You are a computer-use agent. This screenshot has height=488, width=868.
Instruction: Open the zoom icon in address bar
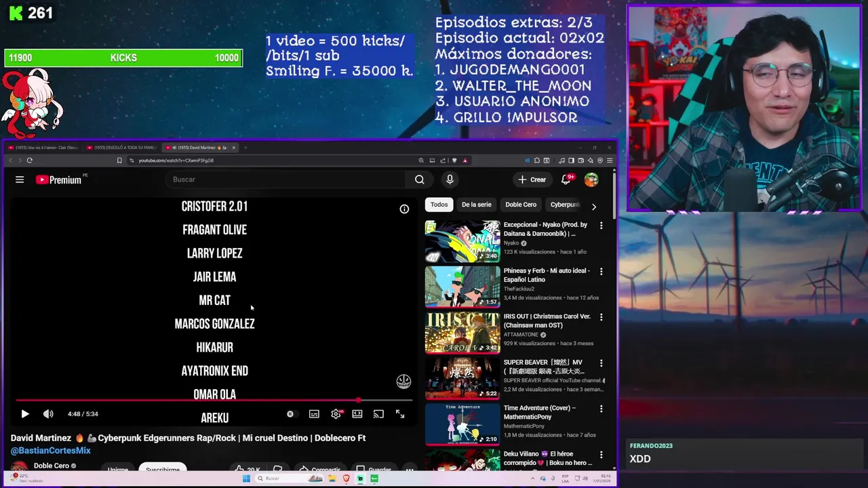pyautogui.click(x=421, y=161)
